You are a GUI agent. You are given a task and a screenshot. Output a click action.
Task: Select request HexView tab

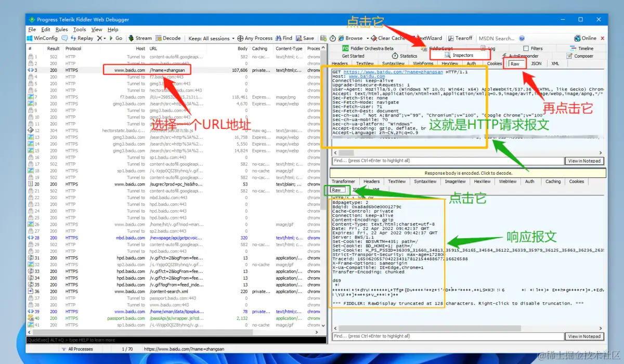(450, 63)
